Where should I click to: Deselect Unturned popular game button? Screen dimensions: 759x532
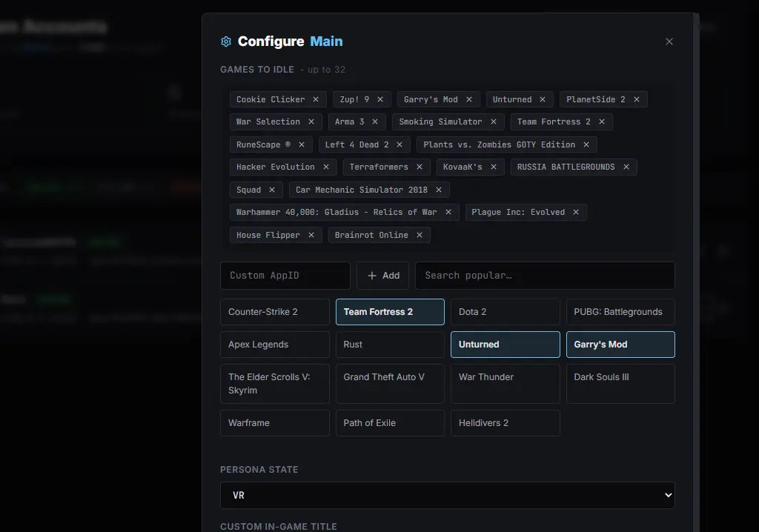click(506, 345)
